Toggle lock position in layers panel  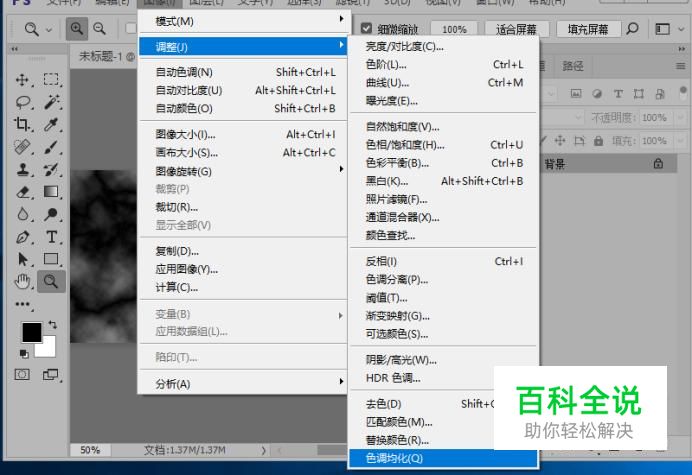pos(560,141)
